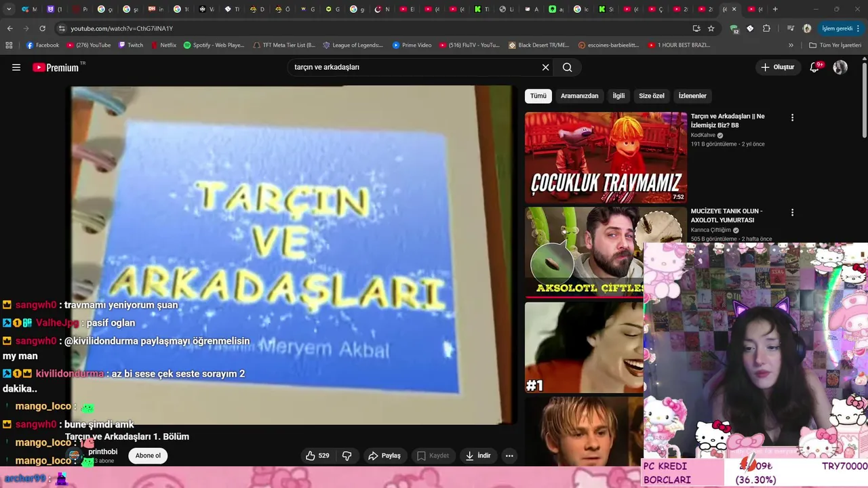Screen dimensions: 868x488
Task: Clear the search box with the X
Action: (x=545, y=67)
